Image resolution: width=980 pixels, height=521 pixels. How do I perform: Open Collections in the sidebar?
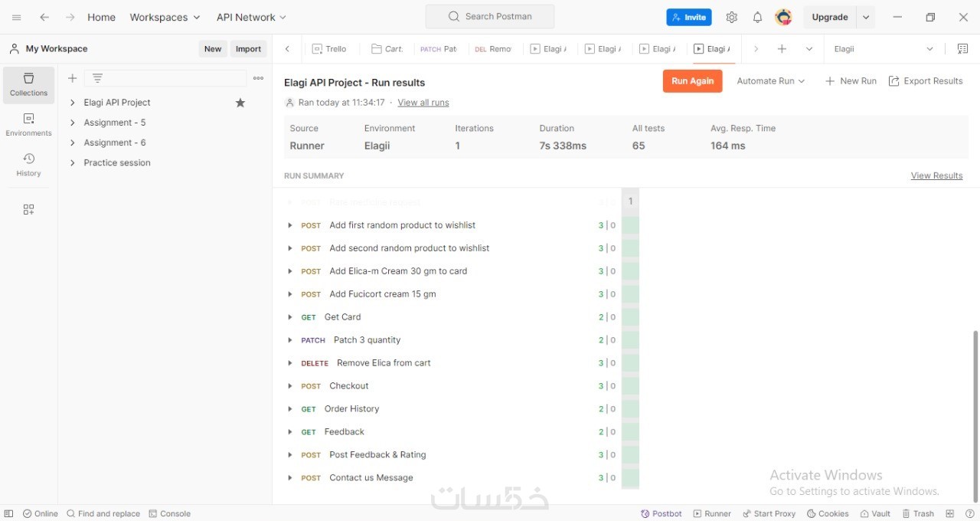[28, 84]
